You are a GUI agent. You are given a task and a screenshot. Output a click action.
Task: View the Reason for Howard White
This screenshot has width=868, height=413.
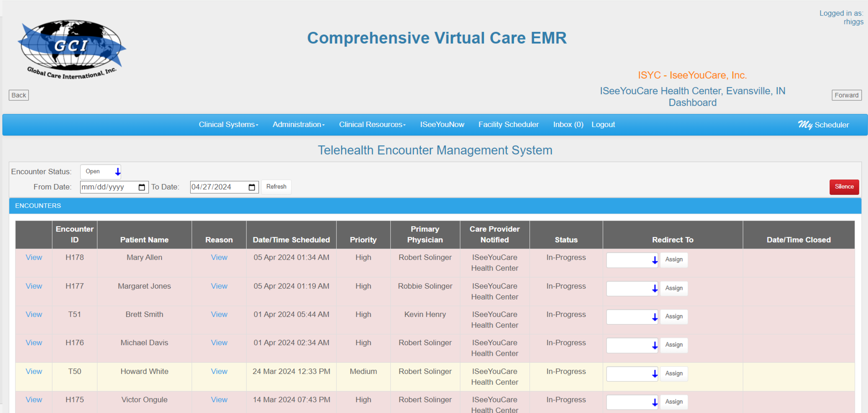click(219, 371)
